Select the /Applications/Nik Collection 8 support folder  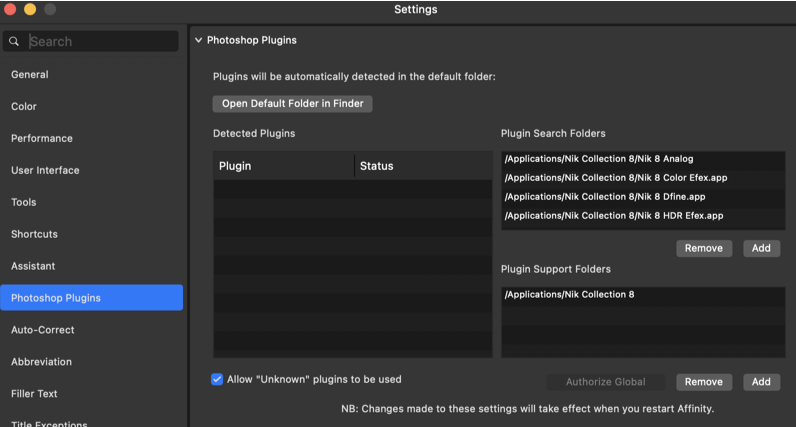[569, 295]
